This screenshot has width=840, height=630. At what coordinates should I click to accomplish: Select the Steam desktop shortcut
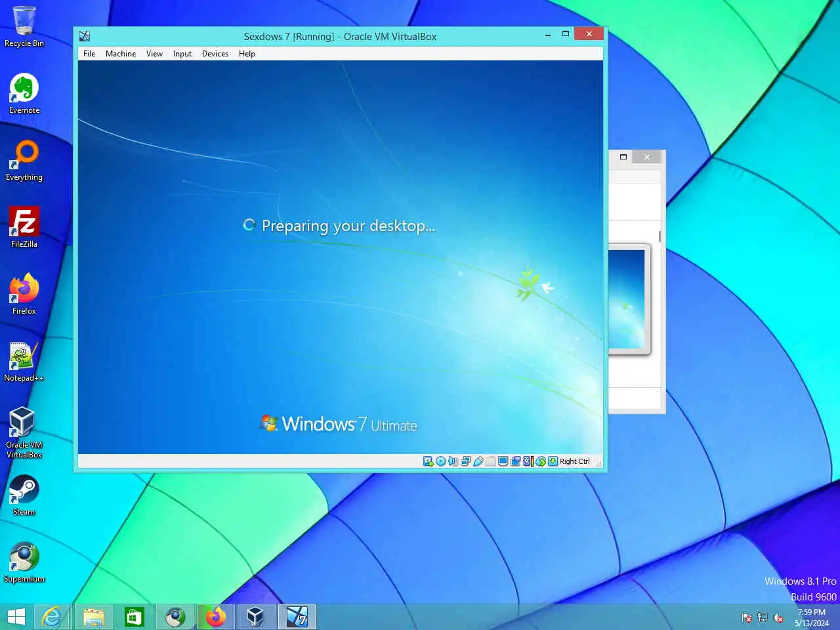[x=24, y=495]
